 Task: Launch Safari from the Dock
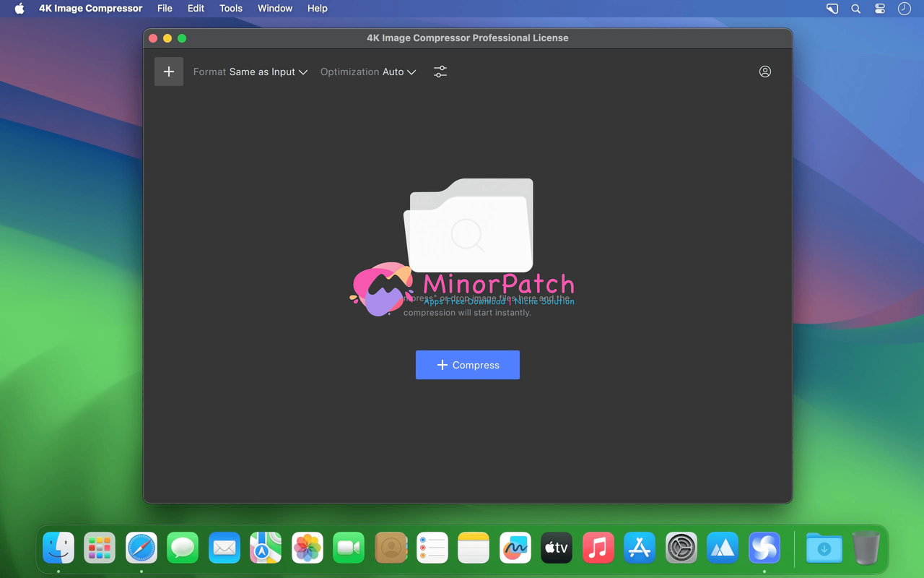(x=141, y=548)
